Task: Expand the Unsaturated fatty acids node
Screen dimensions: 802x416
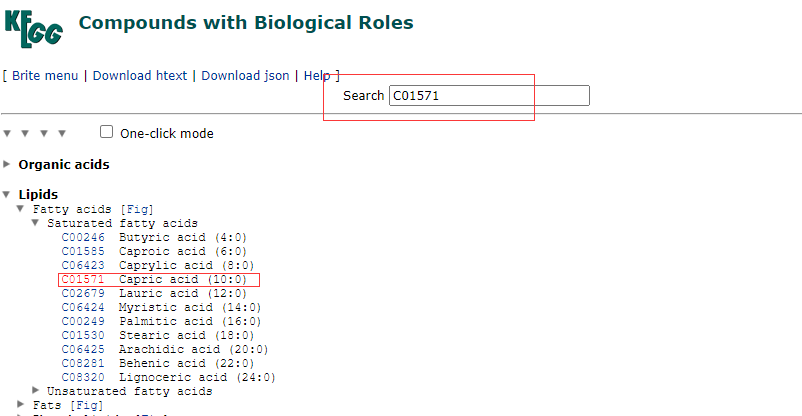Action: (x=36, y=391)
